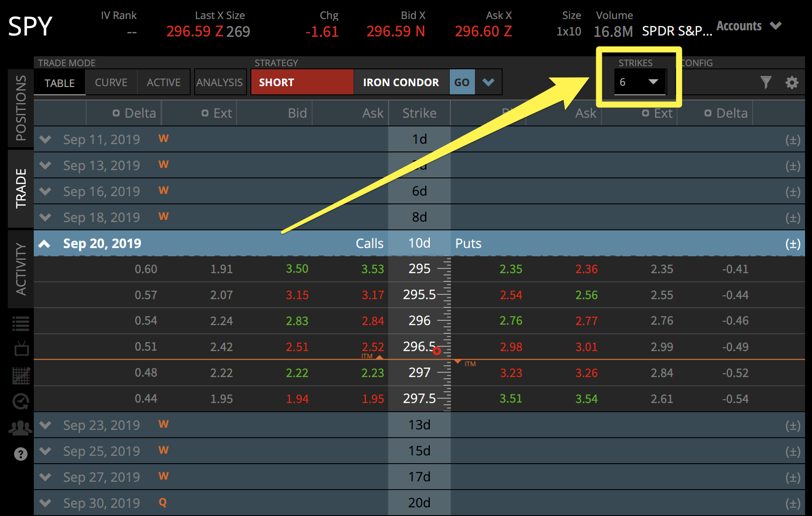Open the chart grid icon in sidebar
This screenshot has width=812, height=516.
[x=20, y=375]
